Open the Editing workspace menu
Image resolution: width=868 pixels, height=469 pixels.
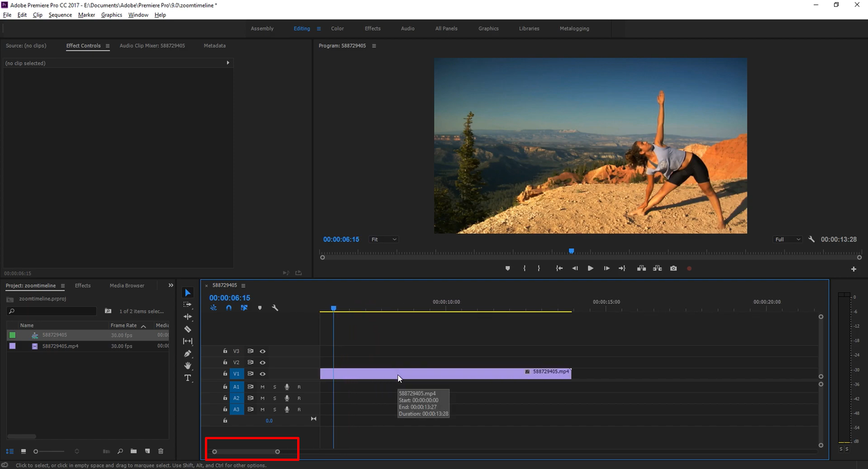click(x=319, y=28)
